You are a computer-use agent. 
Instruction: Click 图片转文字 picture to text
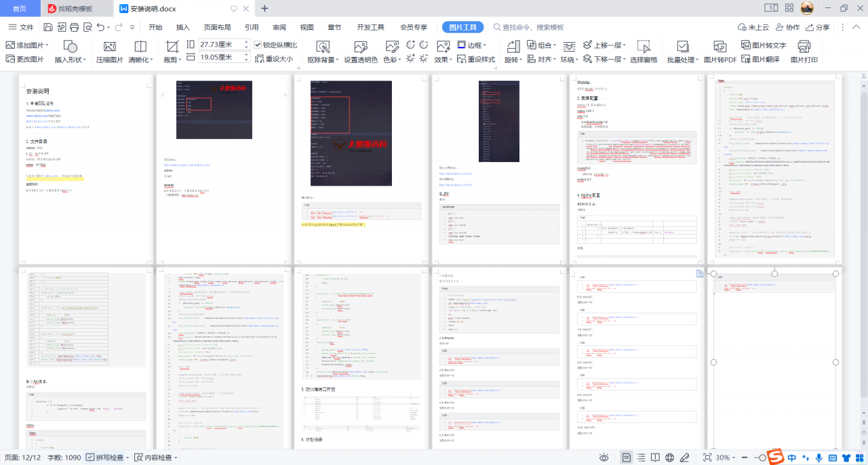point(764,45)
